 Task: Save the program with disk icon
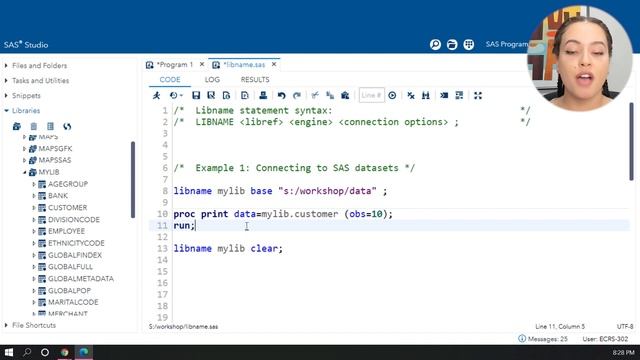pos(196,96)
